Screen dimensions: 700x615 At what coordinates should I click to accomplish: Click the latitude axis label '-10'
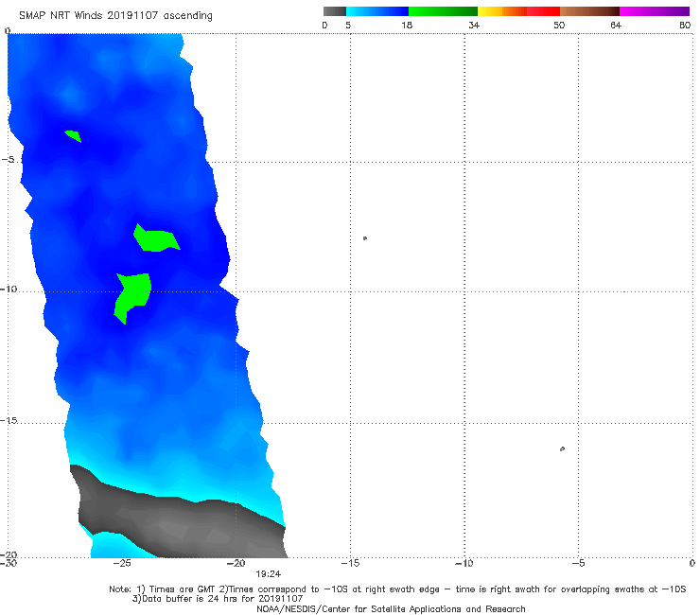(x=9, y=289)
